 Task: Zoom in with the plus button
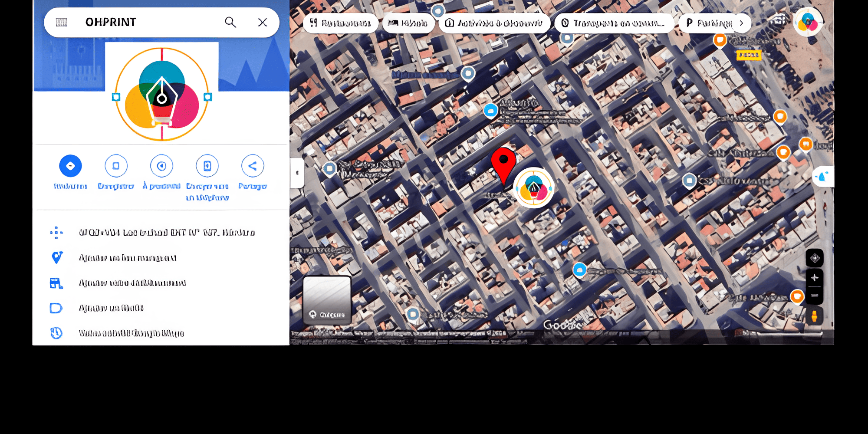click(x=814, y=278)
